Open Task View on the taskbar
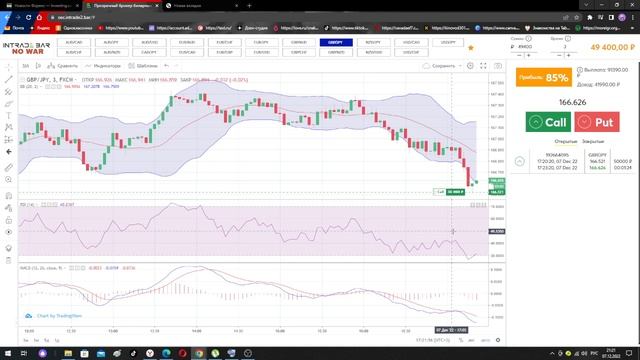Screen dimensions: 640x360 (24, 353)
